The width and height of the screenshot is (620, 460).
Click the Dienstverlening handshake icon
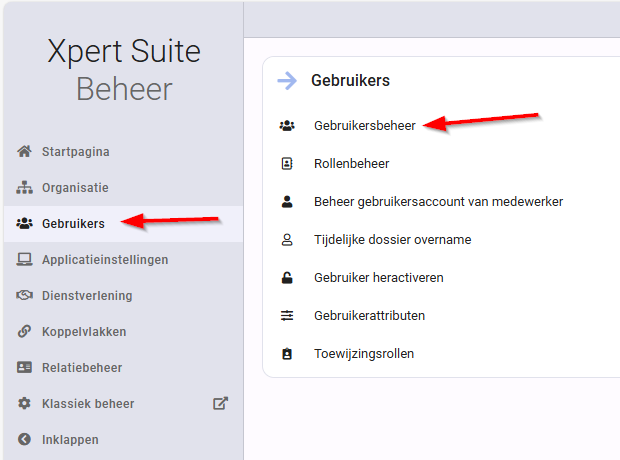(x=25, y=295)
